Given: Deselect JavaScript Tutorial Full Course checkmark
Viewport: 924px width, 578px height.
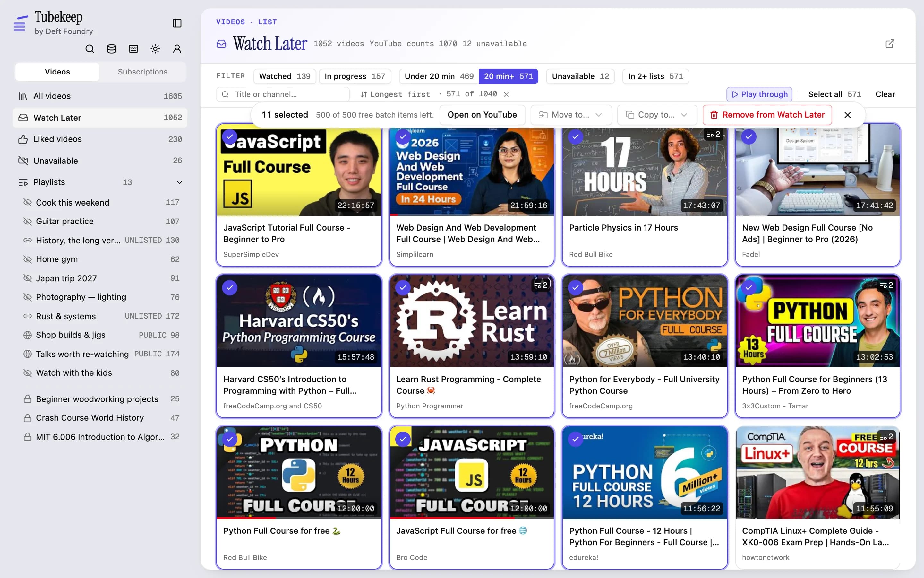Looking at the screenshot, I should [x=229, y=136].
